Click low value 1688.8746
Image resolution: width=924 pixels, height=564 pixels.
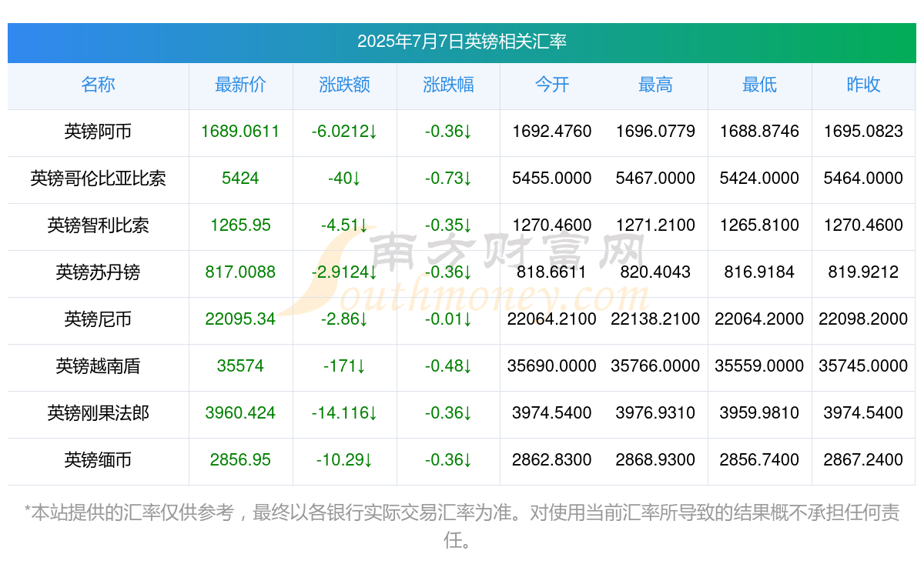click(x=759, y=132)
